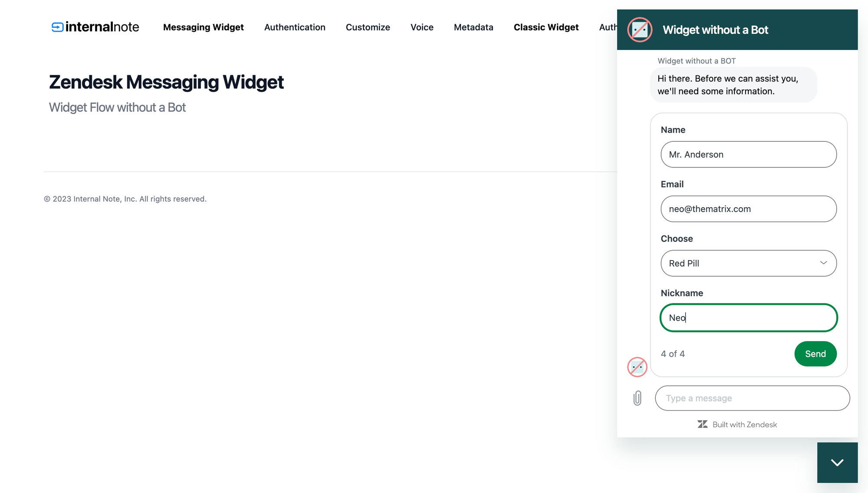The width and height of the screenshot is (868, 493).
Task: Focus the Email field with neo@thematrix.com
Action: (749, 209)
